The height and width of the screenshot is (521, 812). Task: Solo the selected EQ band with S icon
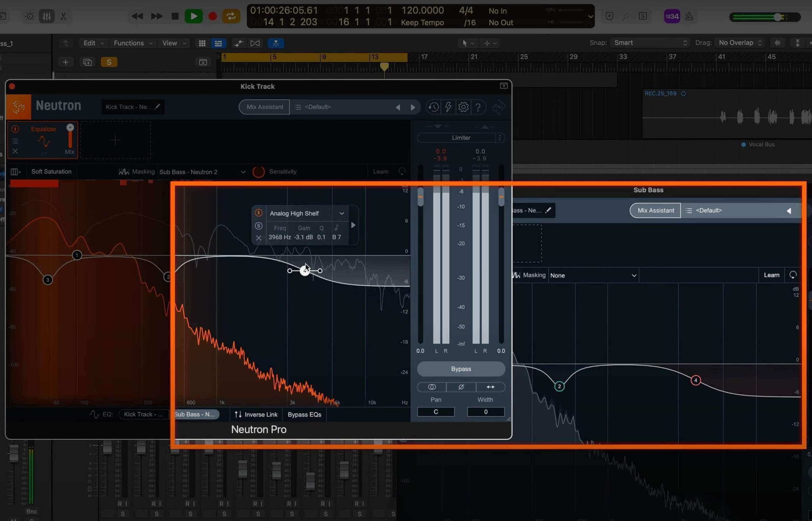click(258, 226)
